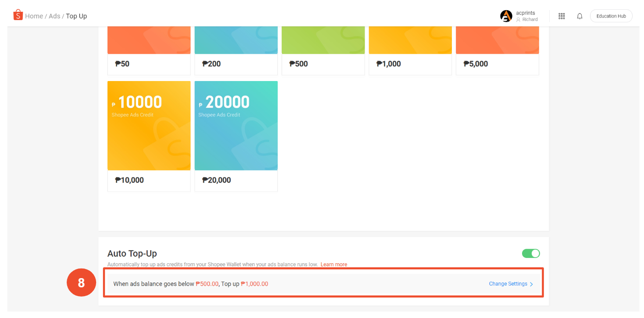Go to Home in breadcrumb
The width and height of the screenshot is (644, 318).
click(34, 16)
